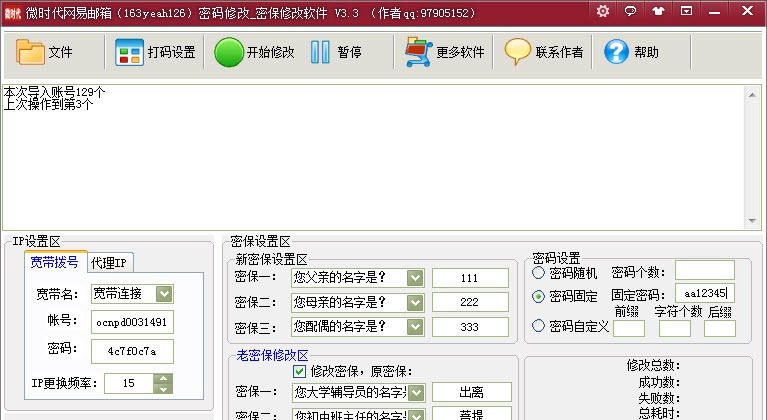
Task: Click the 暂停 pause button
Action: coord(336,52)
